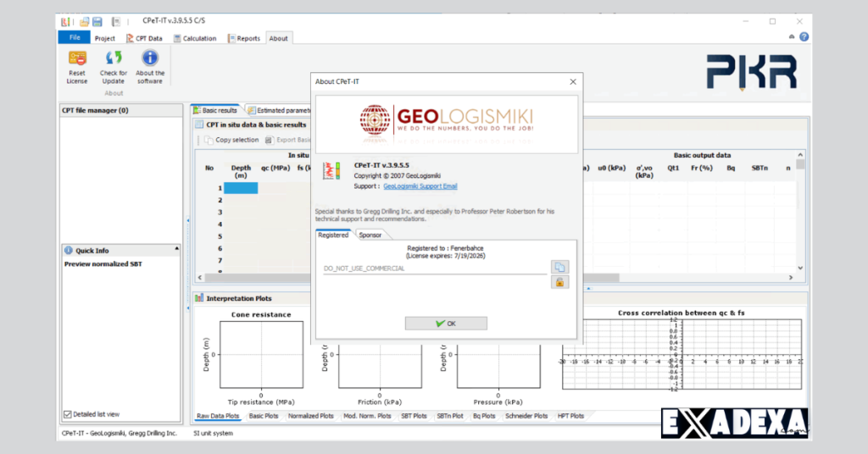Open the Calculation ribbon tab

[195, 38]
